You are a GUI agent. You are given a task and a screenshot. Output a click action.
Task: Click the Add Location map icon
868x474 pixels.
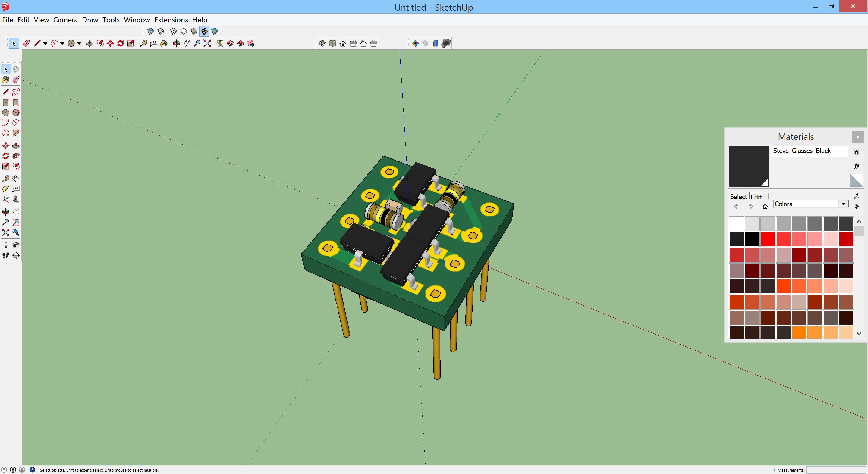point(220,43)
